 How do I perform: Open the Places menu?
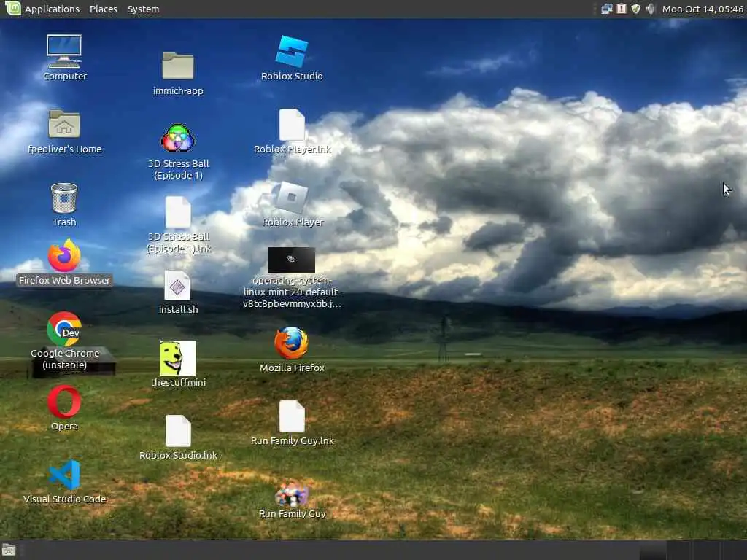click(x=104, y=9)
